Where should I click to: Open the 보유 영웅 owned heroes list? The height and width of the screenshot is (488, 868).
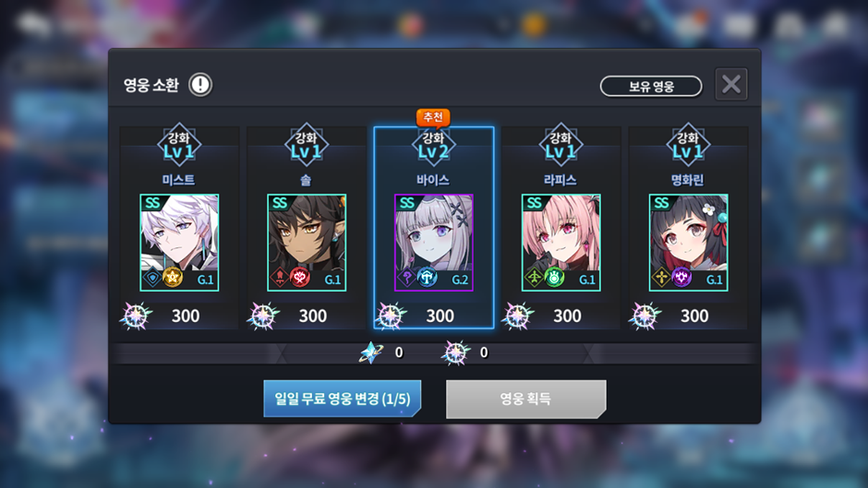(x=651, y=87)
